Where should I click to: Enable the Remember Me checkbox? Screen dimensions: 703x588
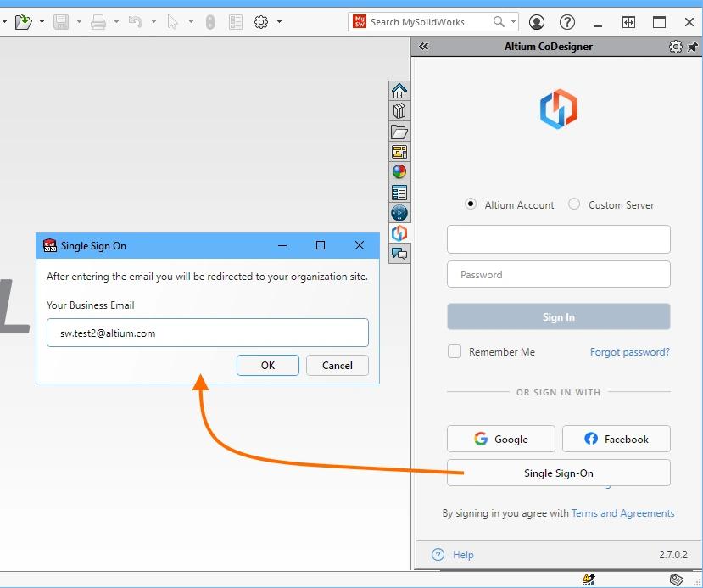tap(455, 351)
